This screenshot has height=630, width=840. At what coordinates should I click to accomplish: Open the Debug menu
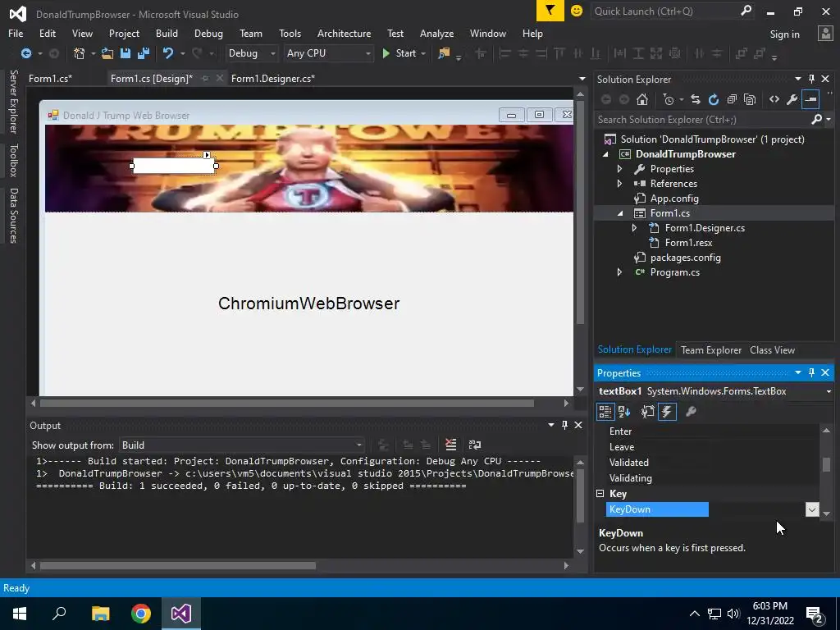click(208, 33)
